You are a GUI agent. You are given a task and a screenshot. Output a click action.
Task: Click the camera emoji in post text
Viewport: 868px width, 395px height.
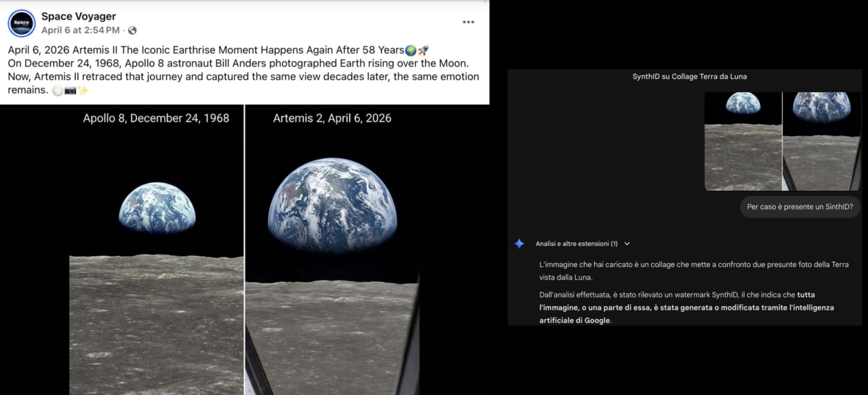pyautogui.click(x=70, y=90)
